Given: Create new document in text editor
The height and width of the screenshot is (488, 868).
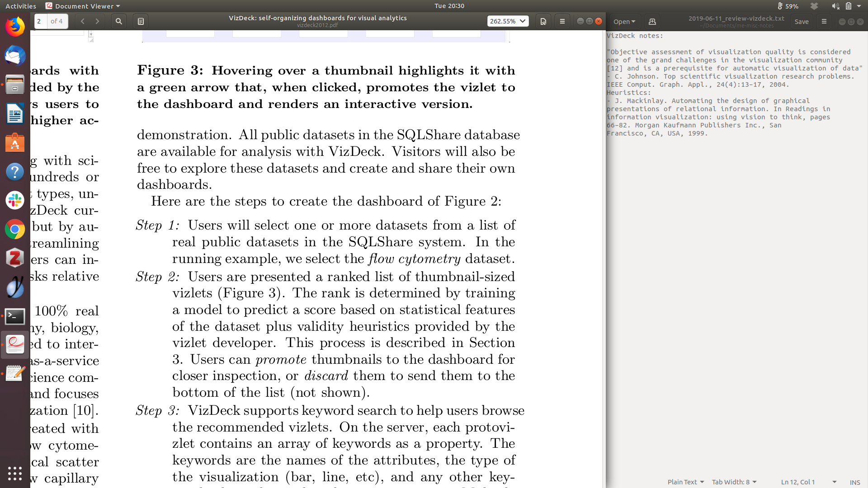Looking at the screenshot, I should click(x=652, y=21).
